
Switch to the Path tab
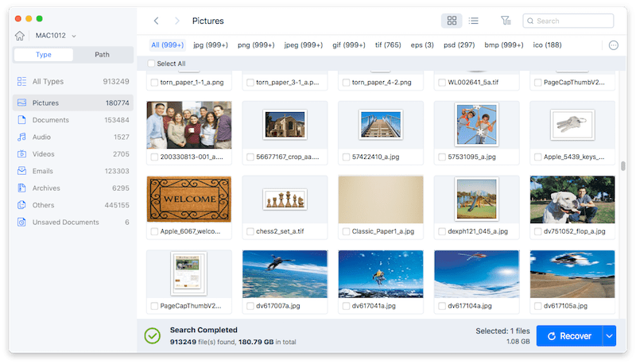pos(102,55)
